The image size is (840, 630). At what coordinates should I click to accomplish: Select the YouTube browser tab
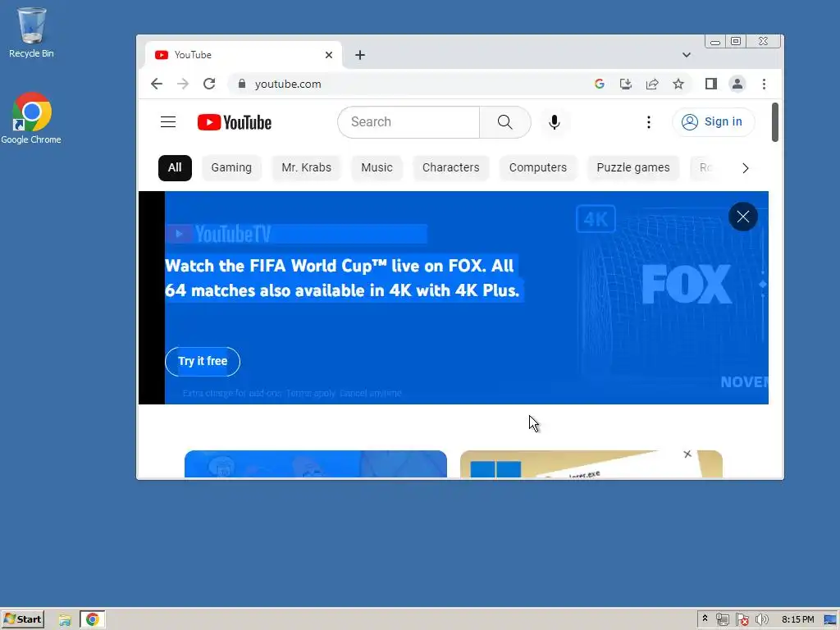(243, 55)
